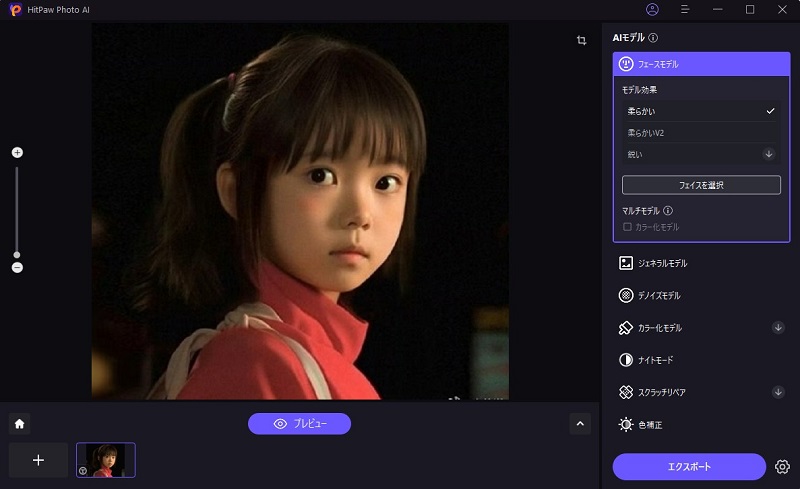Image resolution: width=800 pixels, height=489 pixels.
Task: Click the エクスポート export button
Action: (x=689, y=467)
